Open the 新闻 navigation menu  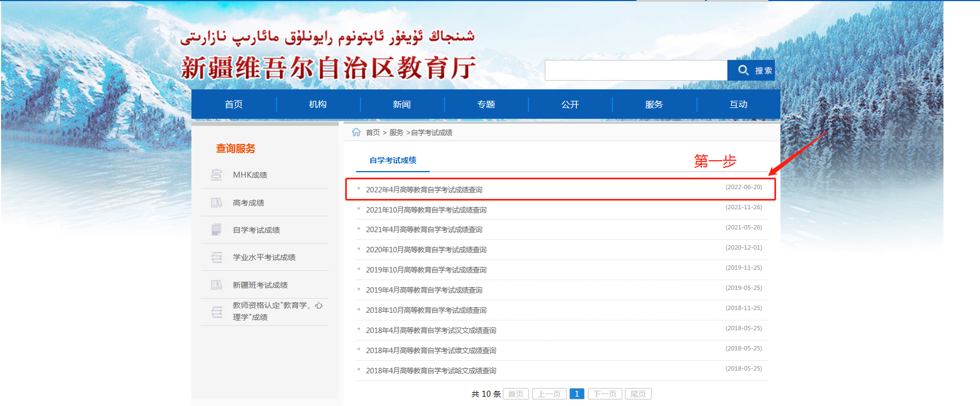click(x=402, y=104)
